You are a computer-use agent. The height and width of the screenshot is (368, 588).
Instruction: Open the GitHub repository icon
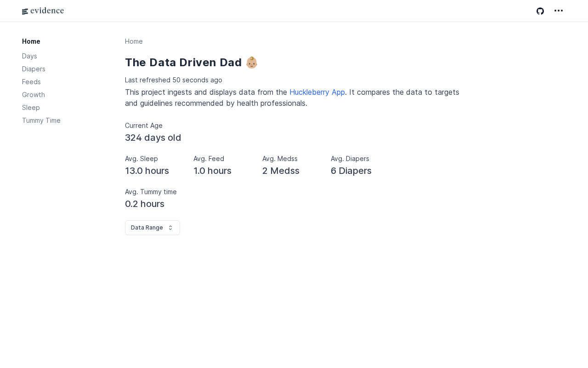click(540, 11)
